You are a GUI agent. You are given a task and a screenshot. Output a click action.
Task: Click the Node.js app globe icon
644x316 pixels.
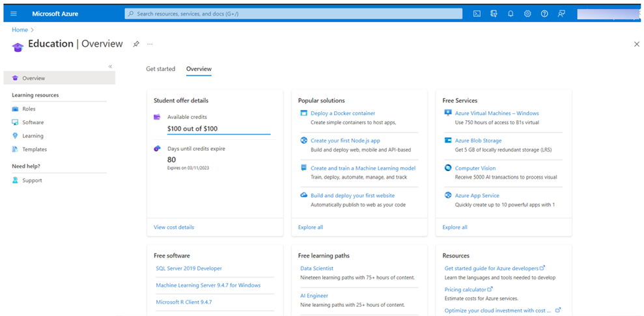303,140
